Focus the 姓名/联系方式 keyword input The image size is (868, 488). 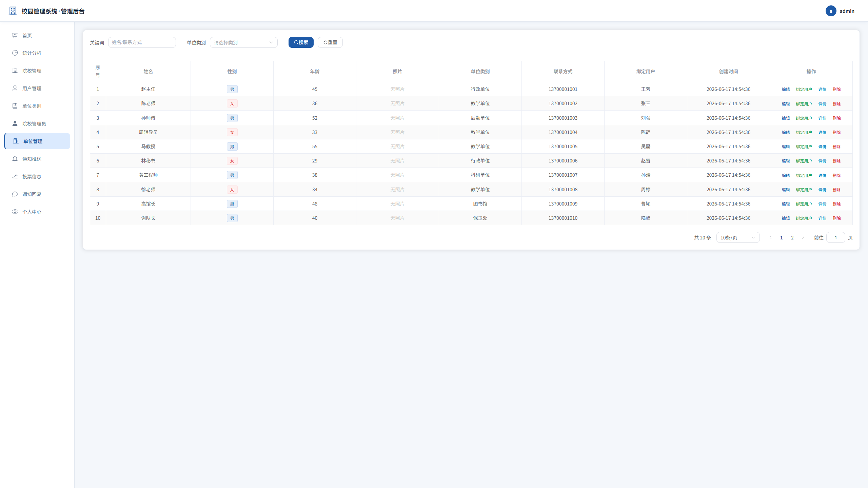tap(142, 42)
